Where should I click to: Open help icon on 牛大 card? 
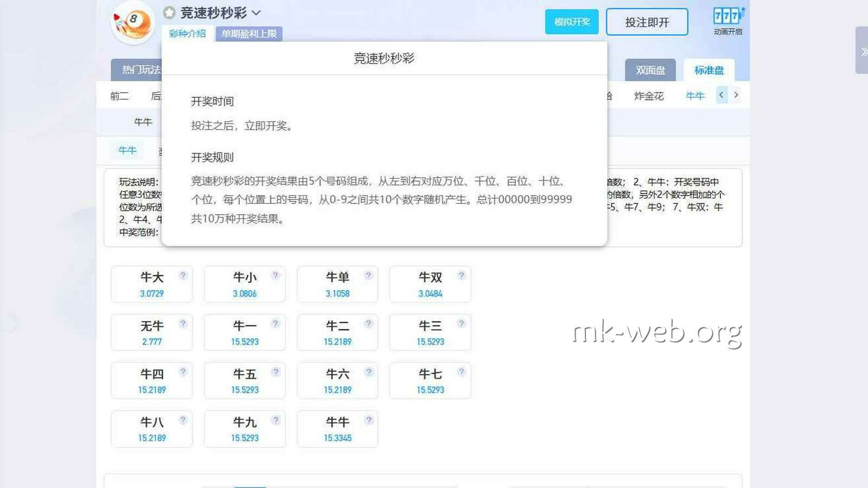point(183,275)
